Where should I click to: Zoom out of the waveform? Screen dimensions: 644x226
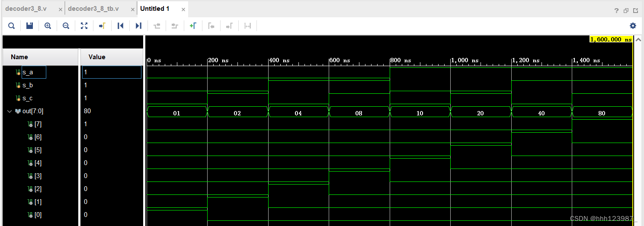pyautogui.click(x=66, y=26)
